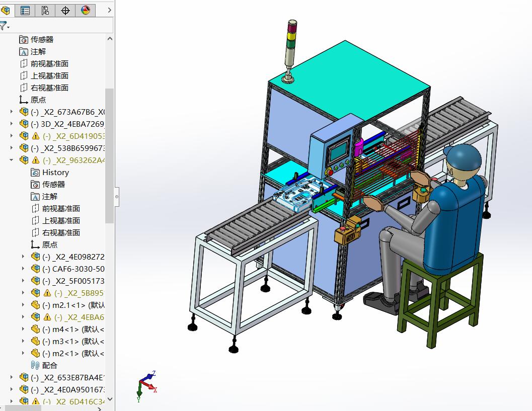
Task: Select the nested 传感器 folder under History
Action: click(x=48, y=185)
